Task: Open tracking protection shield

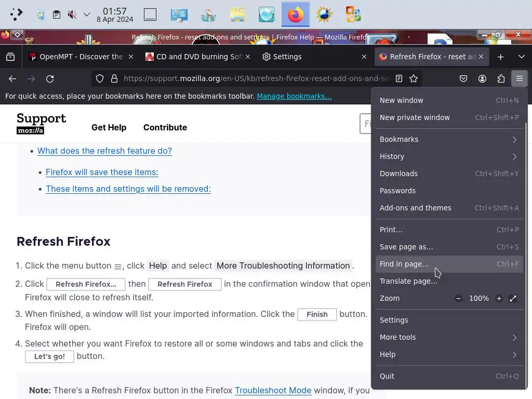Action: pos(99,79)
